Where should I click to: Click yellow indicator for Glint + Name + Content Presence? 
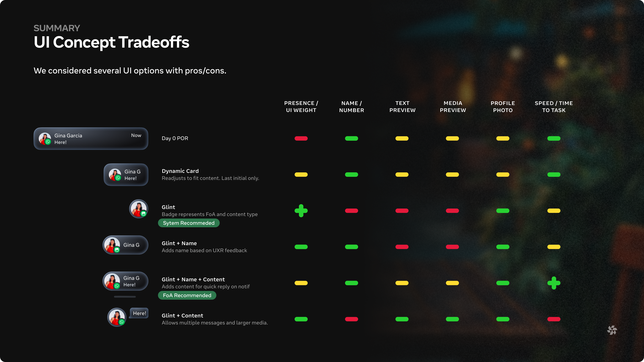(301, 283)
